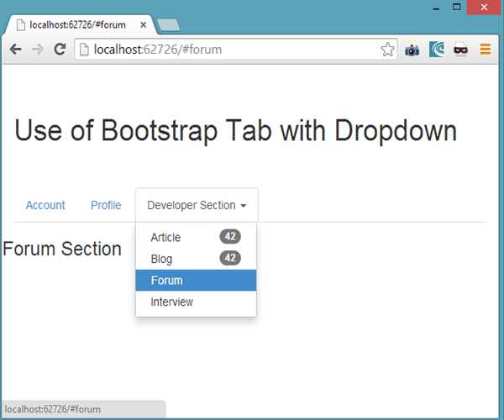Bookmark this page with the star icon

[x=387, y=50]
